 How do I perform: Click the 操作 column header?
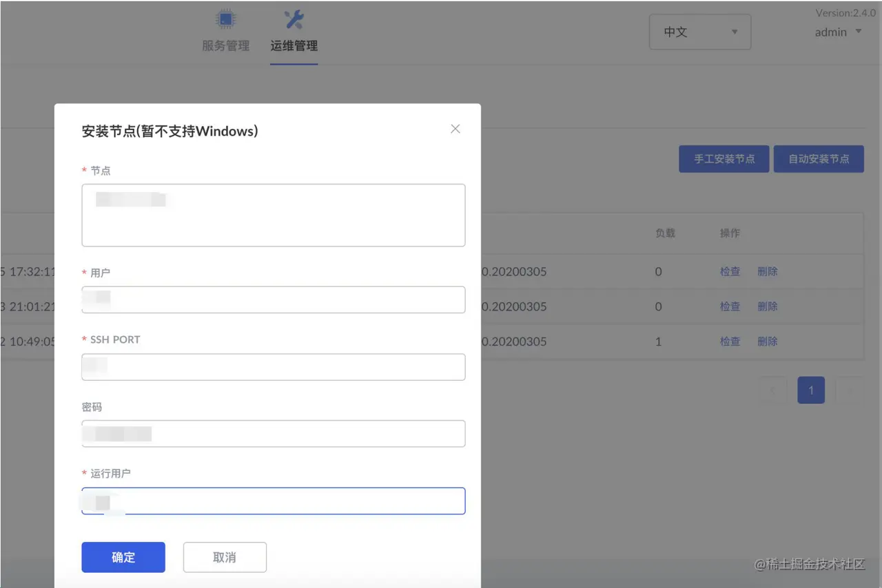tap(730, 233)
